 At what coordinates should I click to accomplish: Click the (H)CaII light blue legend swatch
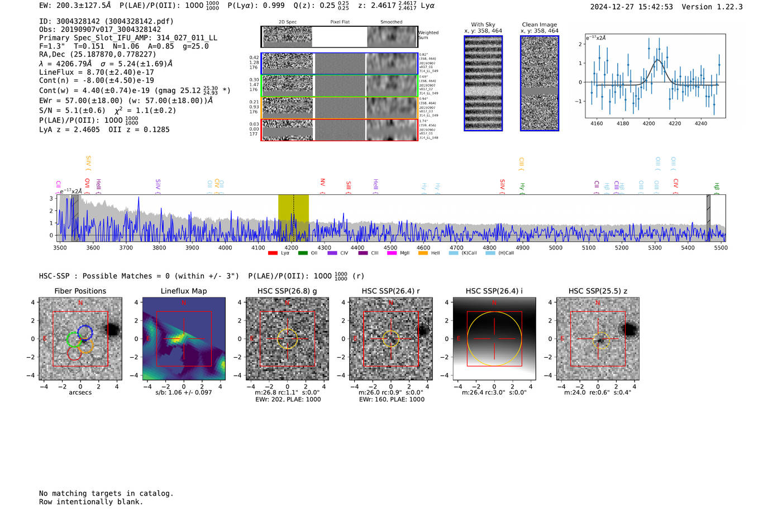[490, 253]
